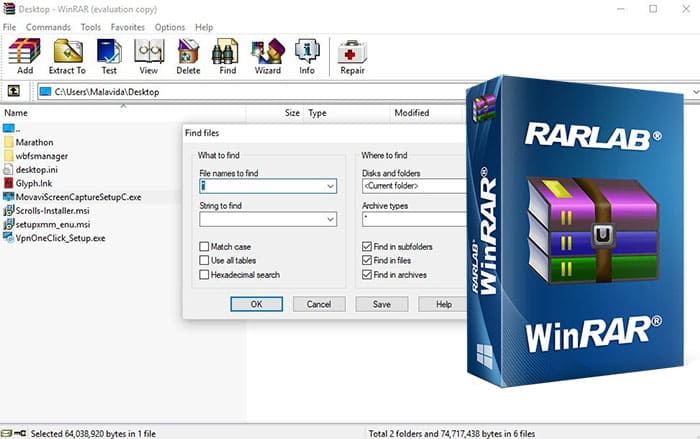Expand the String to find dropdown arrow
This screenshot has height=439, width=700.
(330, 219)
